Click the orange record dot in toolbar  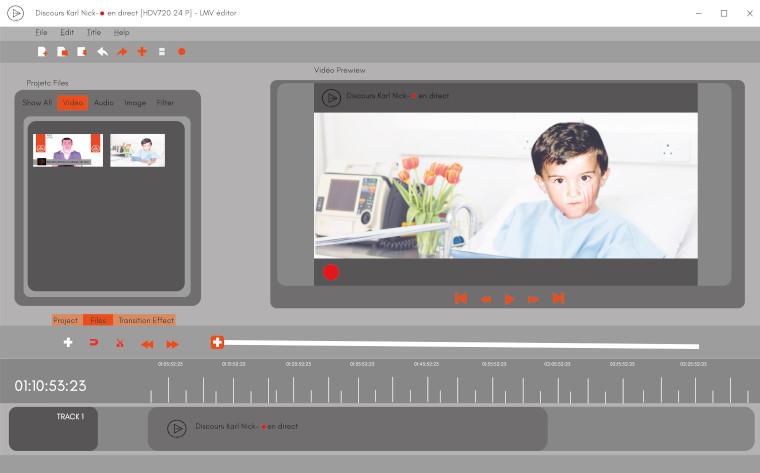pos(182,51)
